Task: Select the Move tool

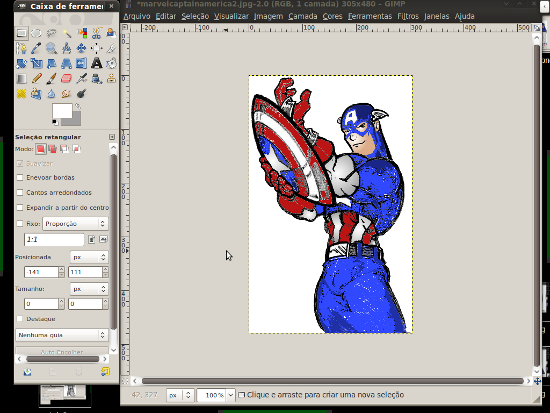Action: coord(82,48)
